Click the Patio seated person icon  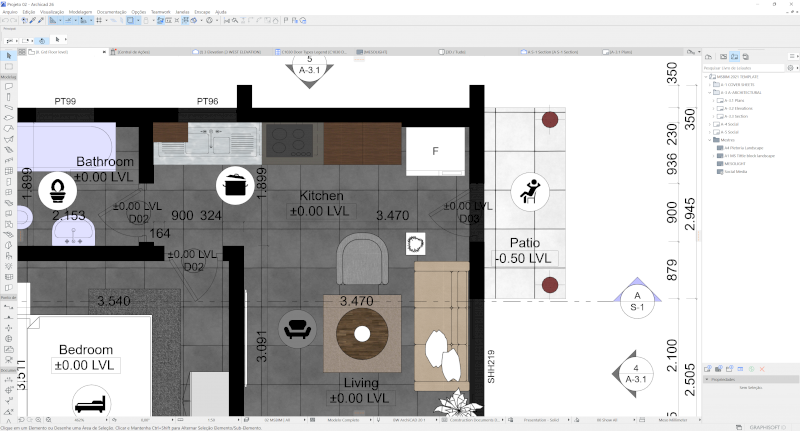(527, 190)
